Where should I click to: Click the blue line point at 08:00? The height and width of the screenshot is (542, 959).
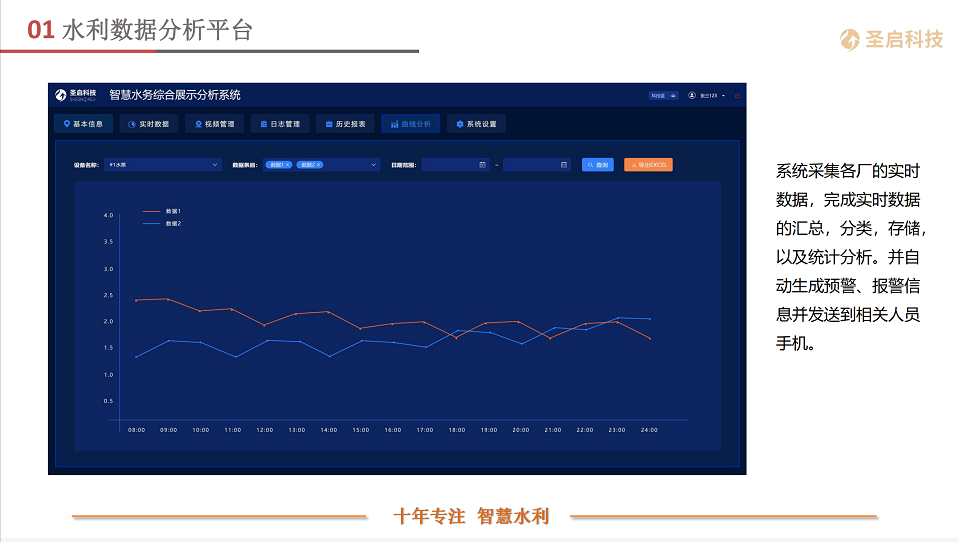[x=136, y=357]
